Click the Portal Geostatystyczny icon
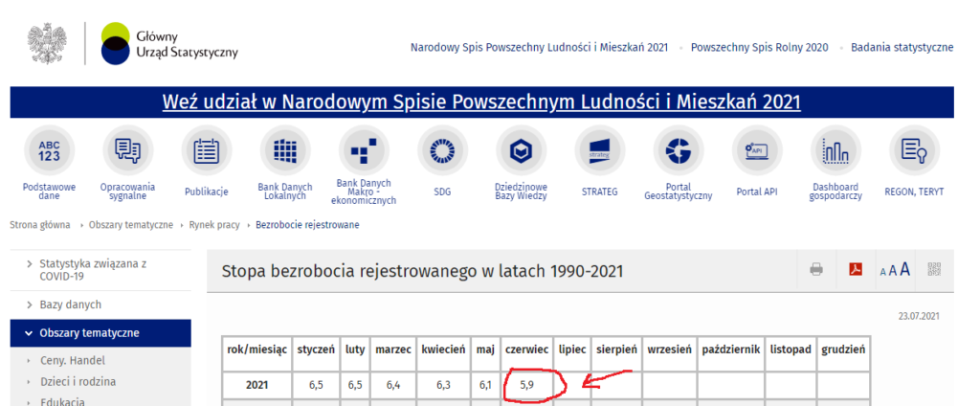Screen dimensions: 980x406 click(x=678, y=151)
